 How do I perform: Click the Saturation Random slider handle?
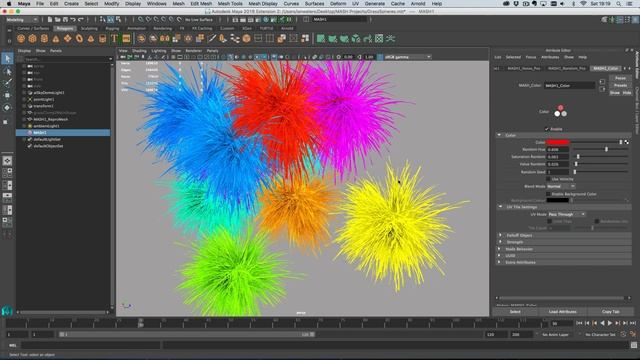click(x=578, y=157)
